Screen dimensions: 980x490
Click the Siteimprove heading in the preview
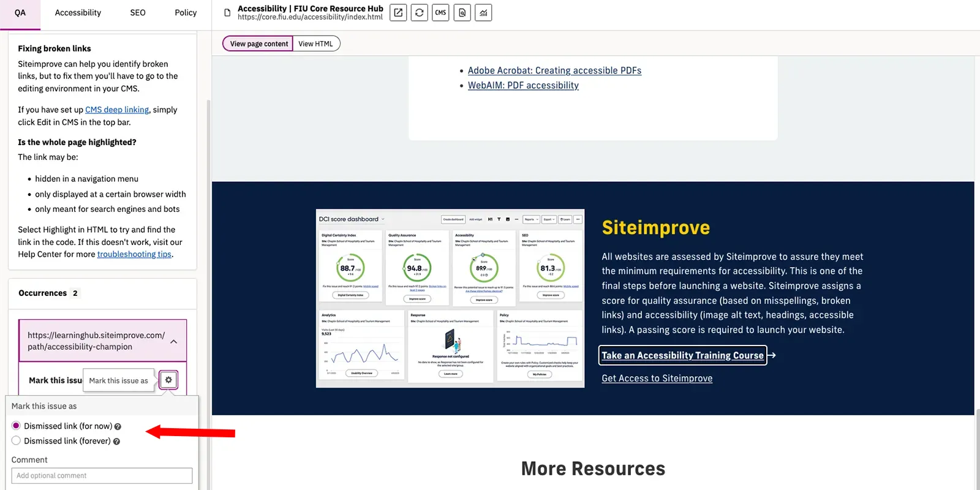click(x=656, y=227)
